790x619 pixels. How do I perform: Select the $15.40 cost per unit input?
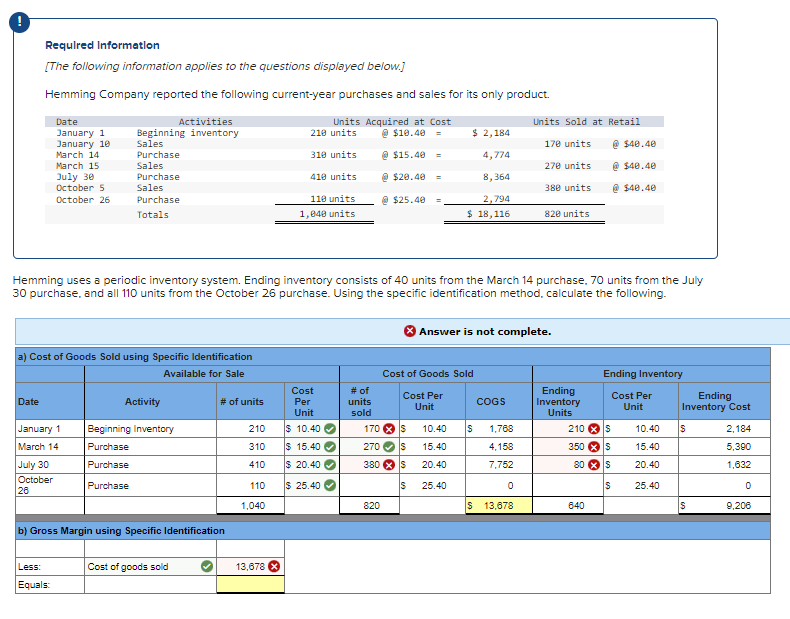tap(312, 447)
